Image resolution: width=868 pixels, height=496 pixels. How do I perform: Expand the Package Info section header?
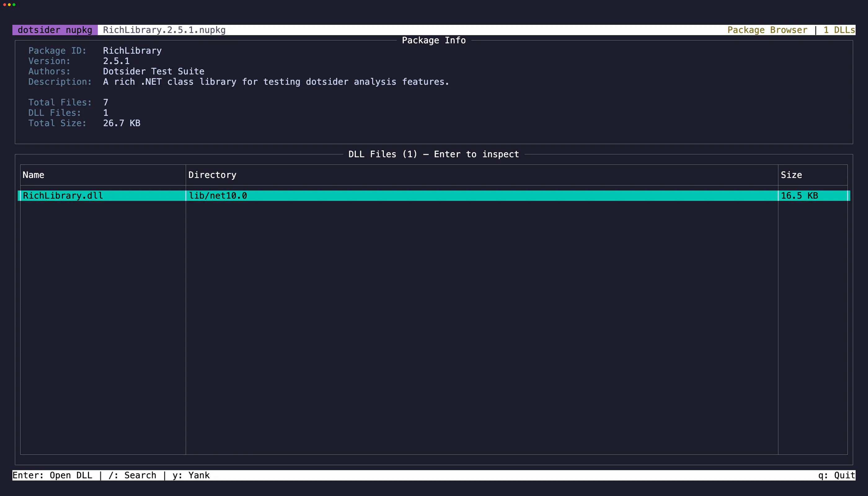(433, 40)
